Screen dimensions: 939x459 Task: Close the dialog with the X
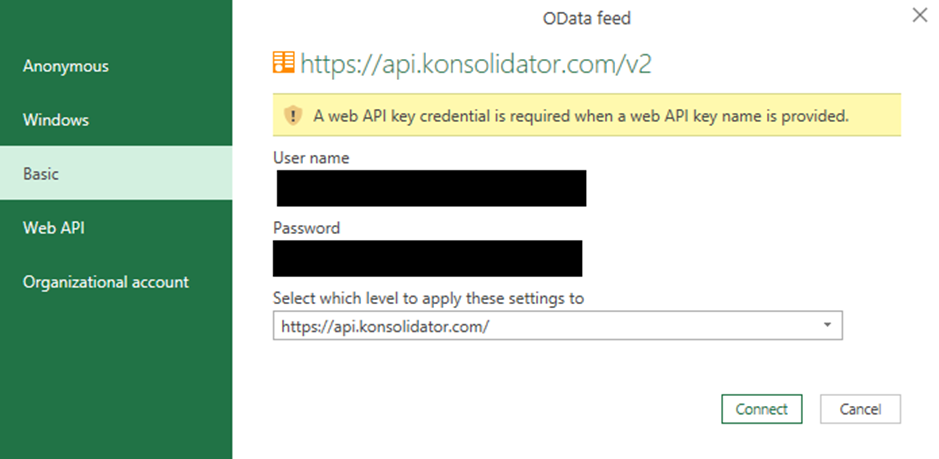coord(920,16)
